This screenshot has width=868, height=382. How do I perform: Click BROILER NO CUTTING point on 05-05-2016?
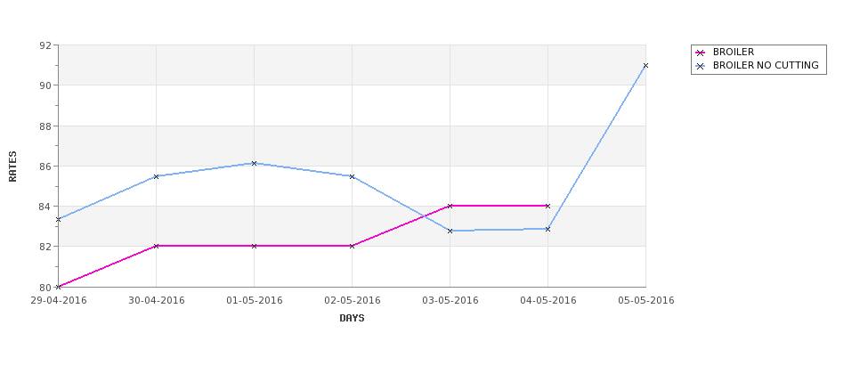click(x=645, y=65)
